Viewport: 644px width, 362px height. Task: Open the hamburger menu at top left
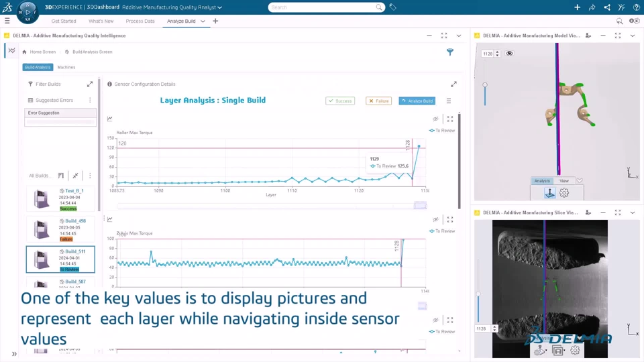click(7, 21)
